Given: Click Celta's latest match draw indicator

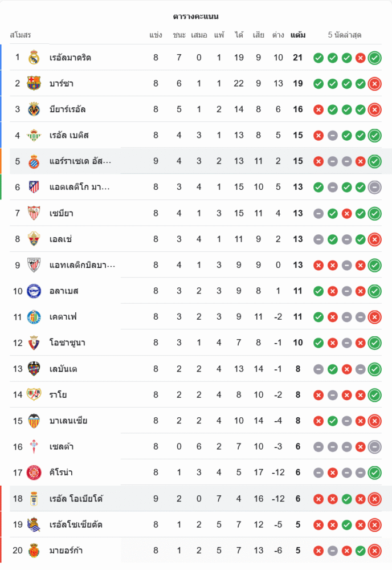Looking at the screenshot, I should pos(374,446).
